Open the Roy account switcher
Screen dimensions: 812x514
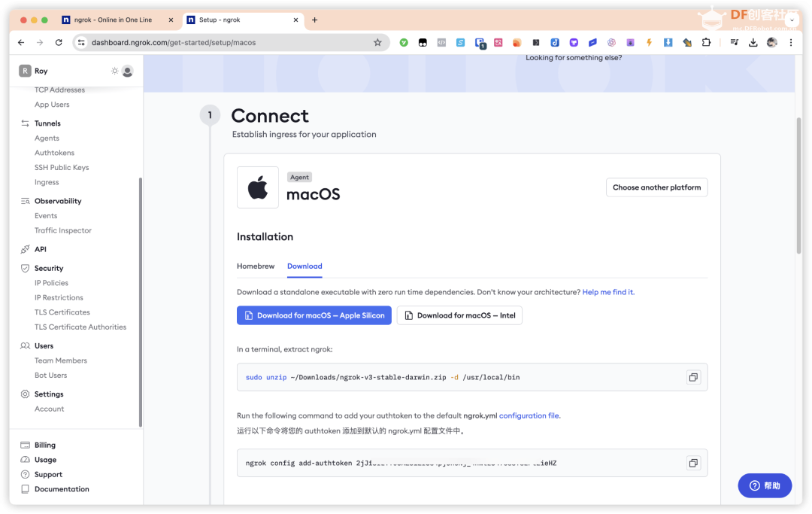pos(34,71)
